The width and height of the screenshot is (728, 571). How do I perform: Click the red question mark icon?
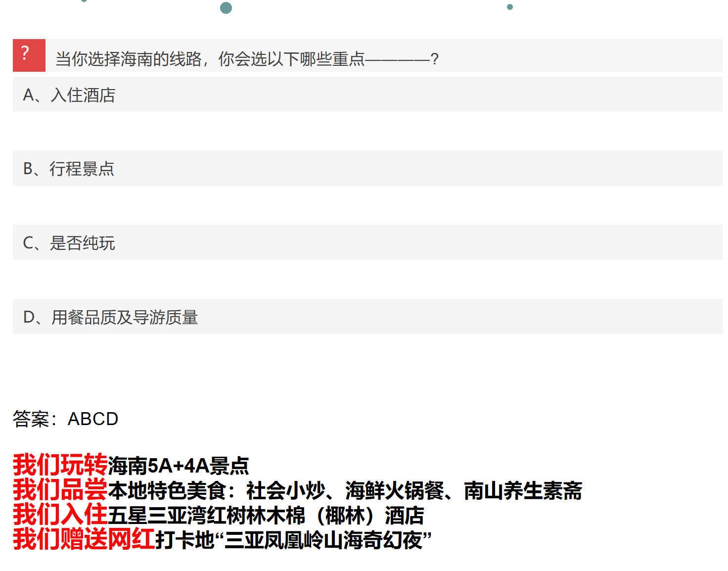click(29, 55)
